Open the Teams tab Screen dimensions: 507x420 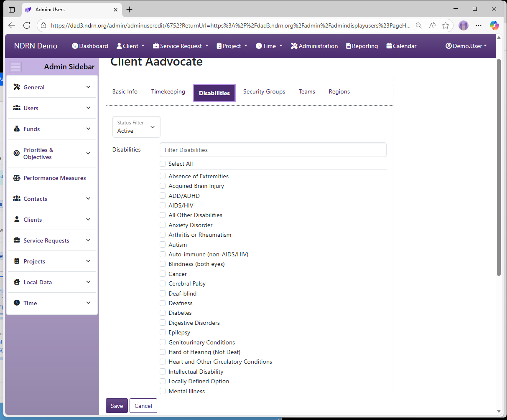tap(307, 91)
